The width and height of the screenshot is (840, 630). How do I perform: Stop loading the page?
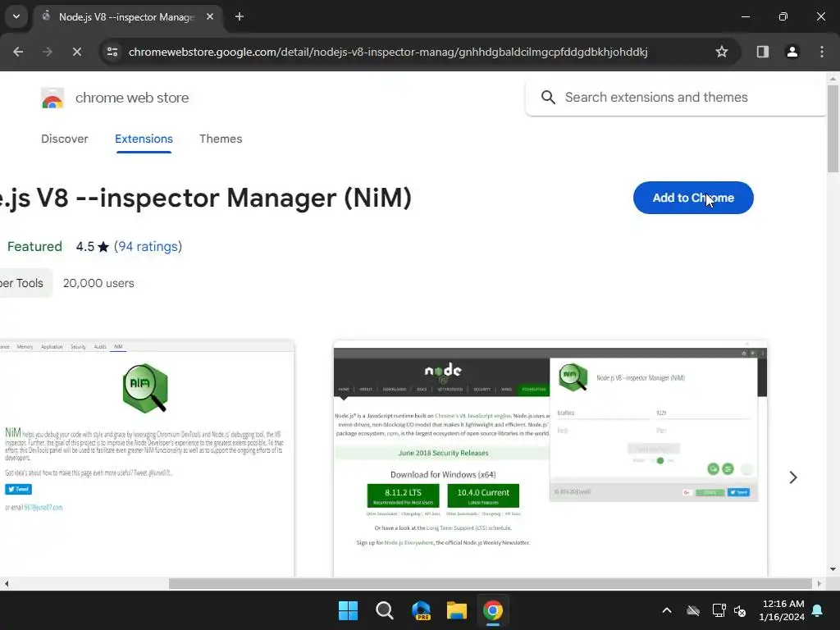coord(76,52)
